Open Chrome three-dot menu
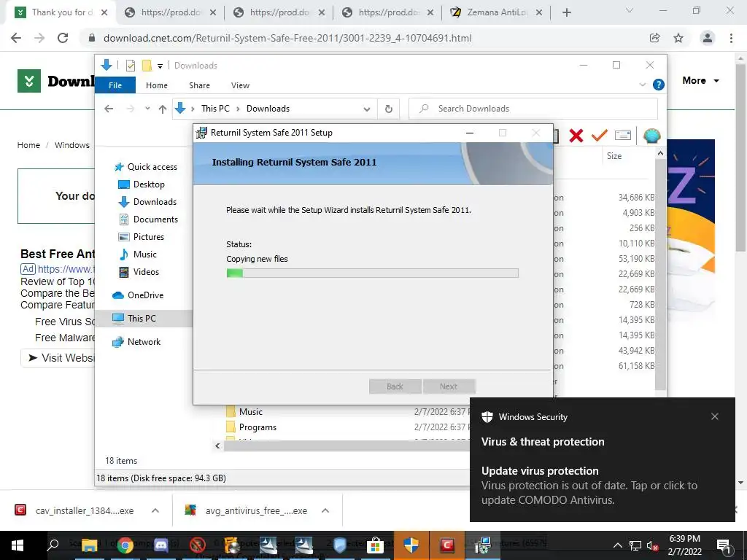Viewport: 747px width, 560px height. point(731,38)
